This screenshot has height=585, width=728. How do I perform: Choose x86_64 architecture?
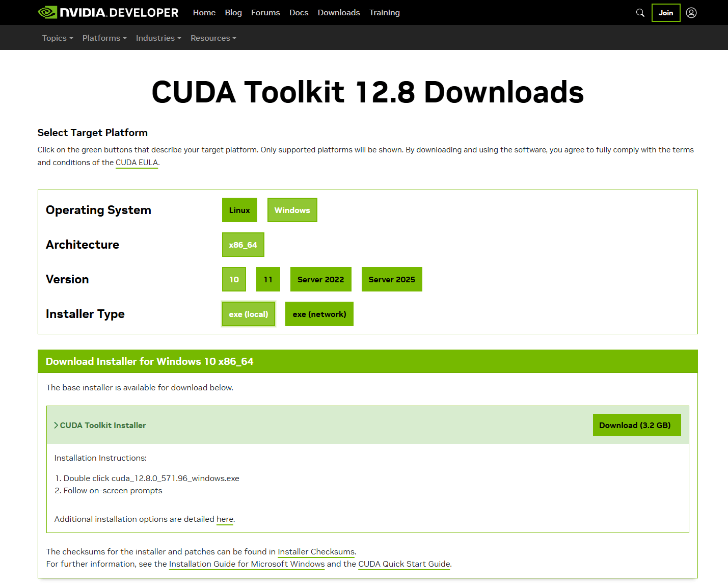pyautogui.click(x=243, y=245)
